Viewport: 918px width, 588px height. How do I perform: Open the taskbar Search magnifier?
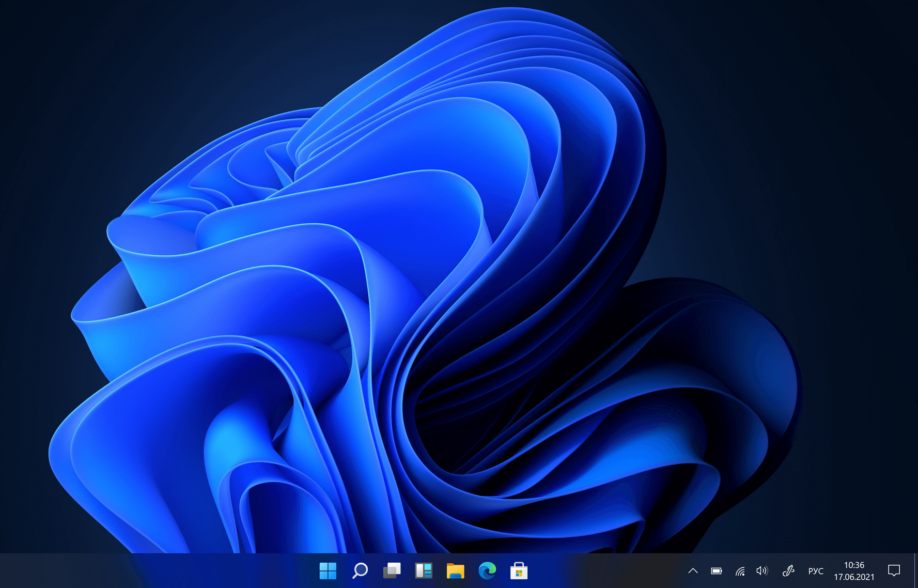360,571
